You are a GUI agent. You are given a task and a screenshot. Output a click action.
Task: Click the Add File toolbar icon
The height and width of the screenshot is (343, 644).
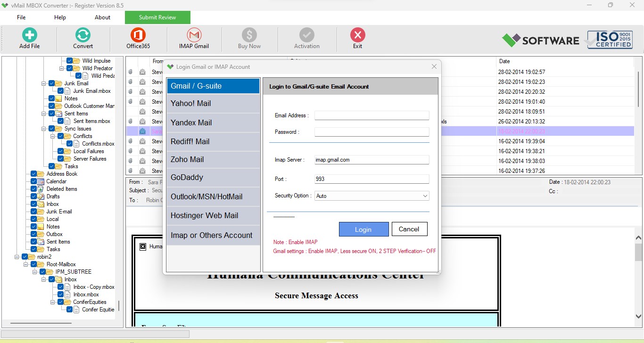(x=29, y=35)
